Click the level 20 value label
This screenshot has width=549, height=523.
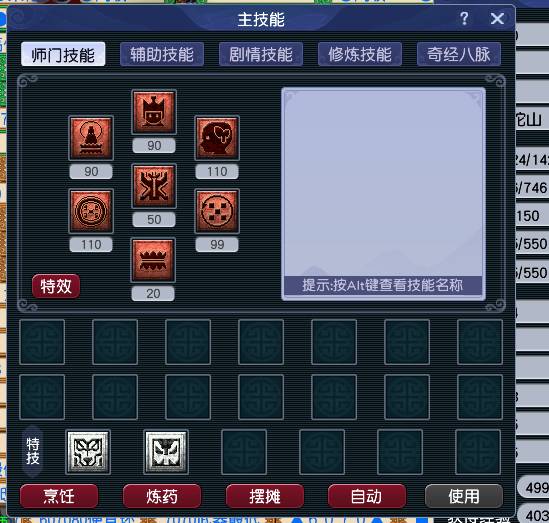pos(153,293)
